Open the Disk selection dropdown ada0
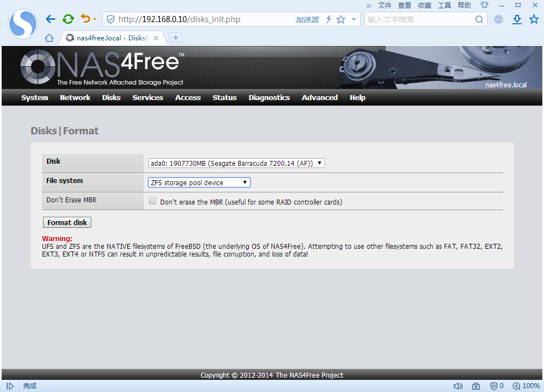Image resolution: width=544 pixels, height=392 pixels. point(236,163)
